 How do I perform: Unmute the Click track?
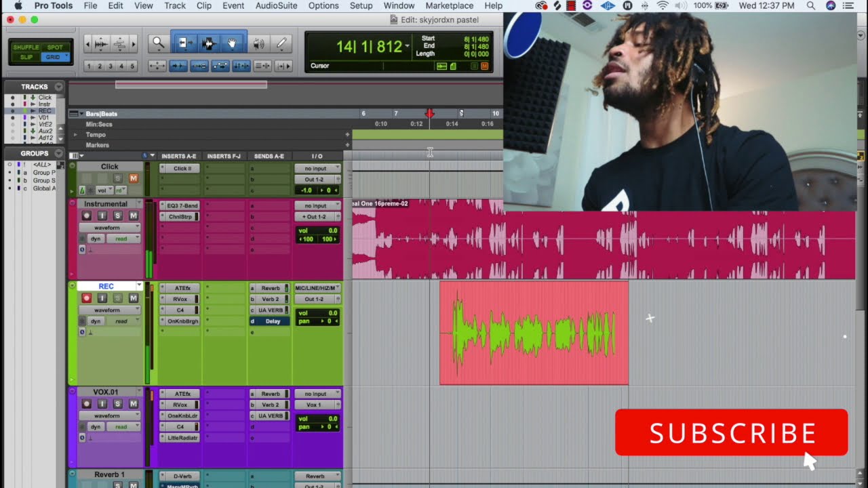(133, 178)
